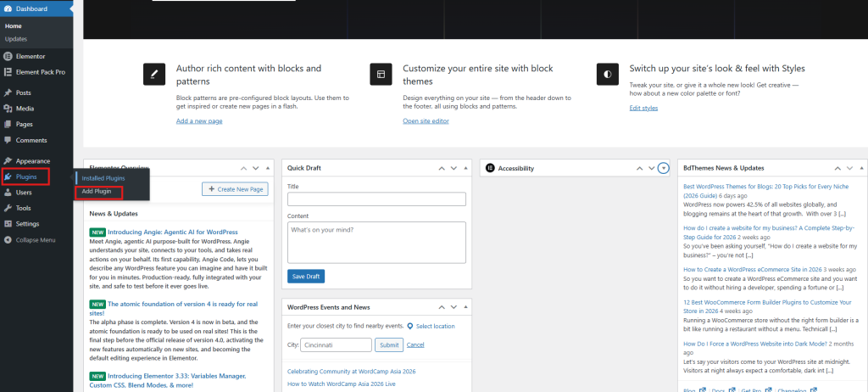Image resolution: width=868 pixels, height=392 pixels.
Task: Move WordPress Events and News widget down
Action: [453, 307]
